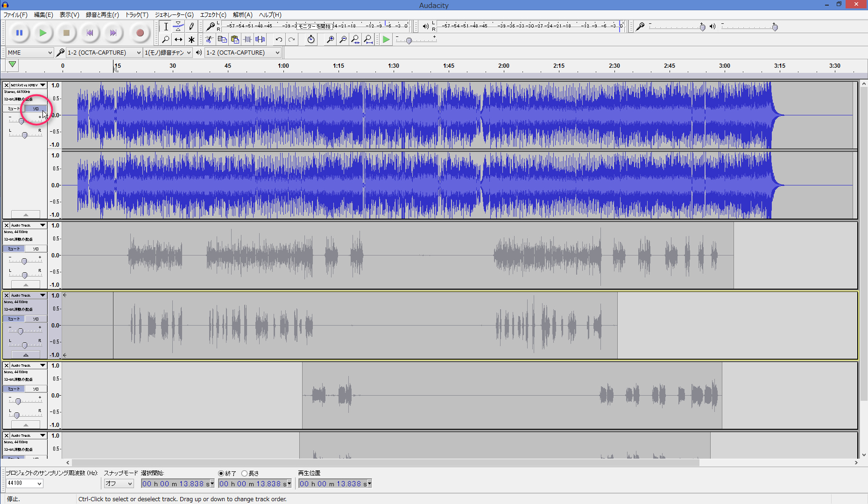Click the gain slider on MIYAVI vs KREV track
Viewport: 868px width, 504px height.
click(x=25, y=121)
